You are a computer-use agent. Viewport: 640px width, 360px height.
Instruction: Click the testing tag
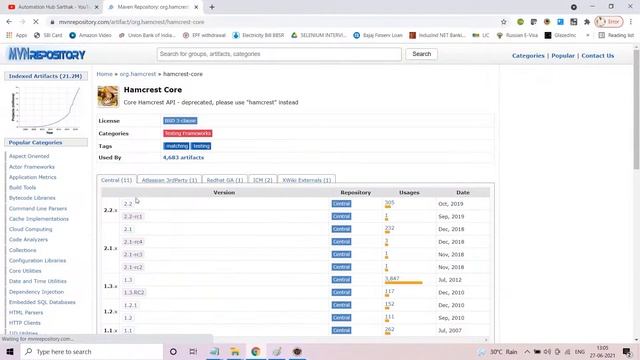(201, 146)
